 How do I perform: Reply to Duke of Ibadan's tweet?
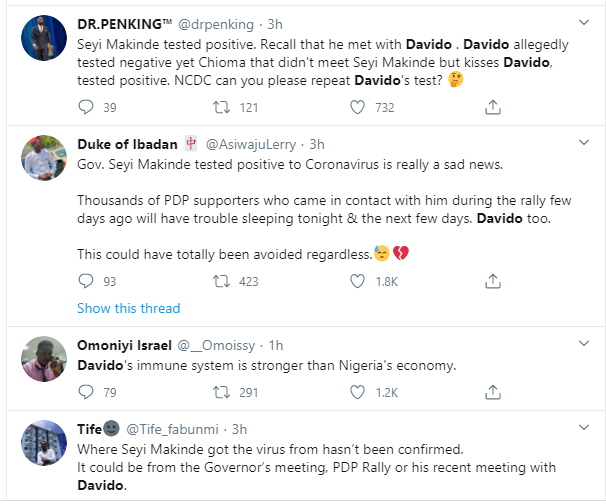tap(86, 281)
